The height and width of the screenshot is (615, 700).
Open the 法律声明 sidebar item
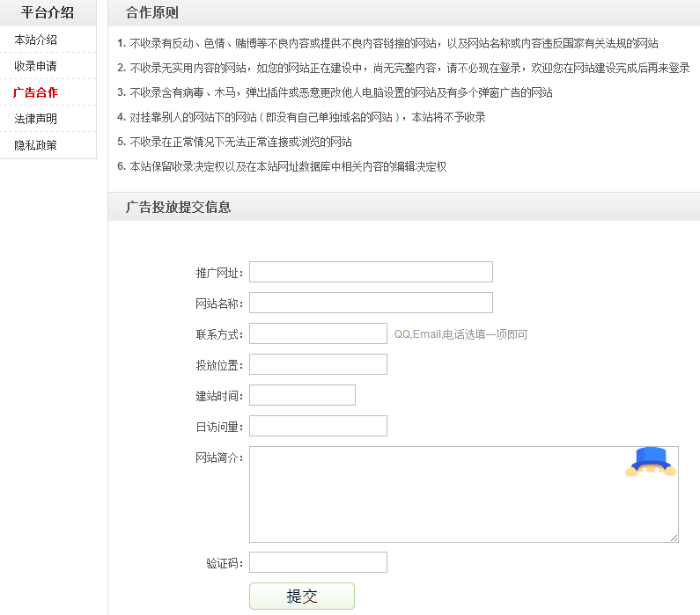point(36,119)
